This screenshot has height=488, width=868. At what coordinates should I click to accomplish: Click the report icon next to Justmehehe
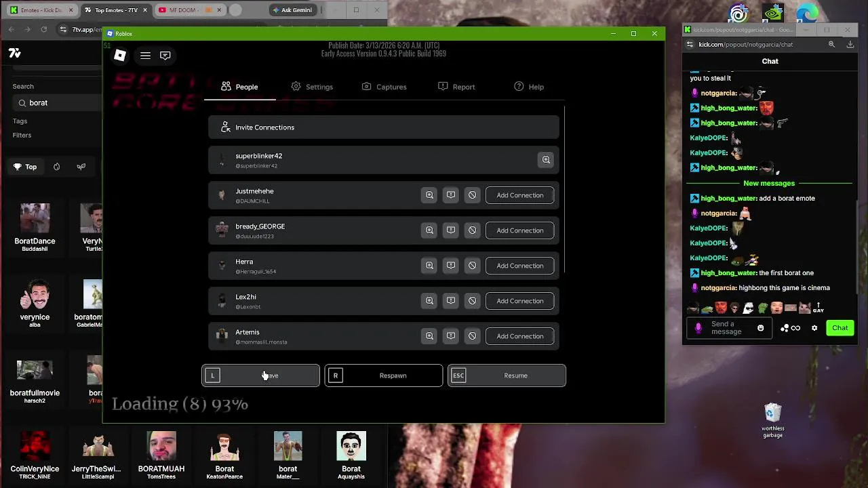click(451, 195)
